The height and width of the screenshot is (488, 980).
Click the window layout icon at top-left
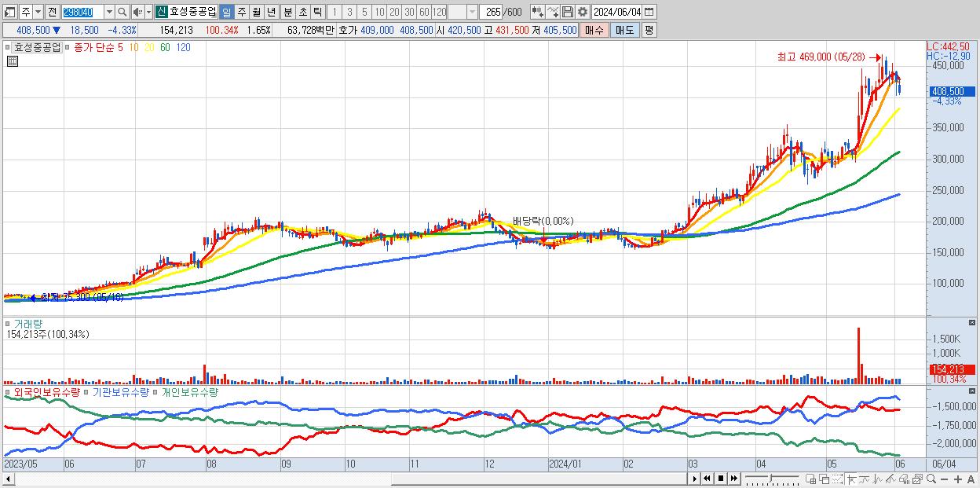(9, 12)
